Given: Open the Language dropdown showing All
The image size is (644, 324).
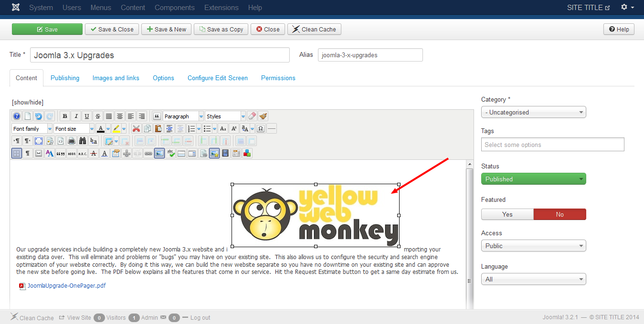Looking at the screenshot, I should pyautogui.click(x=534, y=279).
